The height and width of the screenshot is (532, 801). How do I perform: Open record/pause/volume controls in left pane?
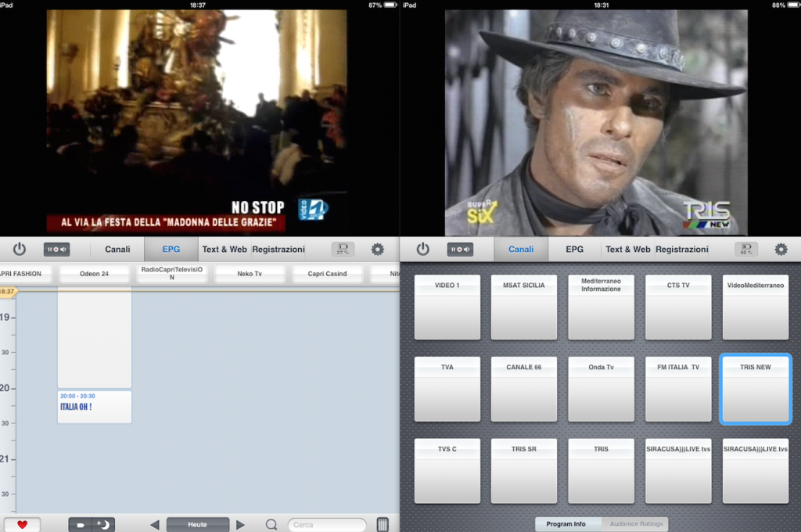tap(56, 250)
